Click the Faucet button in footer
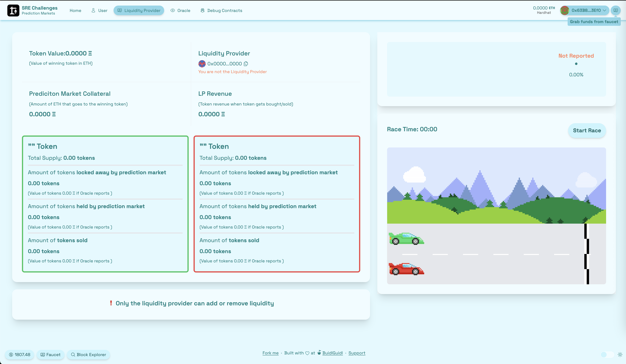This screenshot has height=364, width=626. (x=50, y=355)
